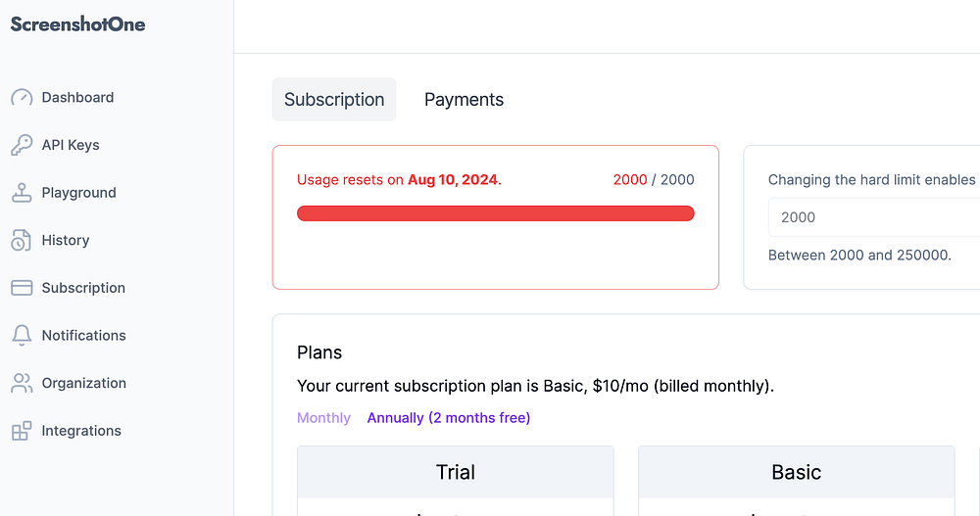Screen dimensions: 980x516
Task: Select the Subscription tab
Action: click(334, 100)
